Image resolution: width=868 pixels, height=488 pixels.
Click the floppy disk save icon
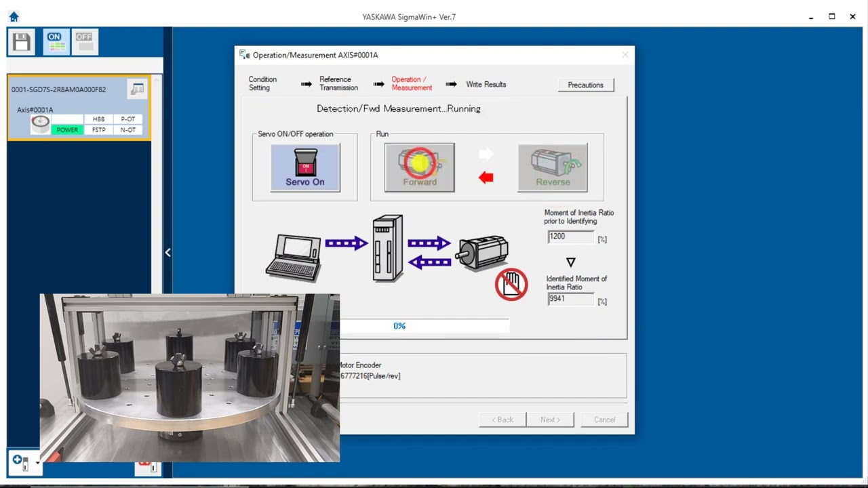point(22,42)
